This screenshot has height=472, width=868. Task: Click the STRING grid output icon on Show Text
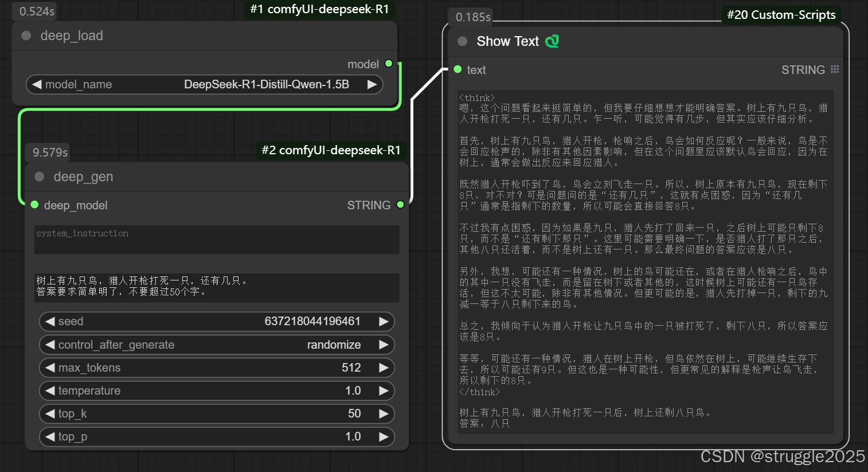[835, 69]
